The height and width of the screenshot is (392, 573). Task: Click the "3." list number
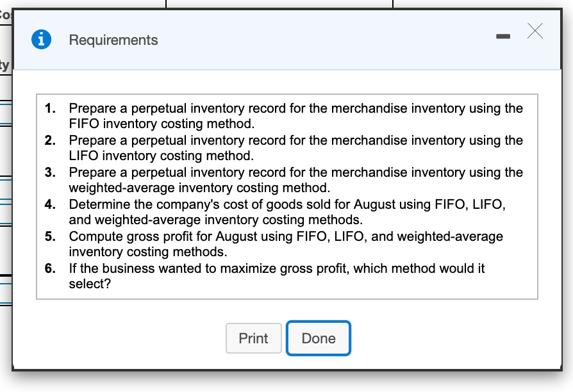coord(51,172)
